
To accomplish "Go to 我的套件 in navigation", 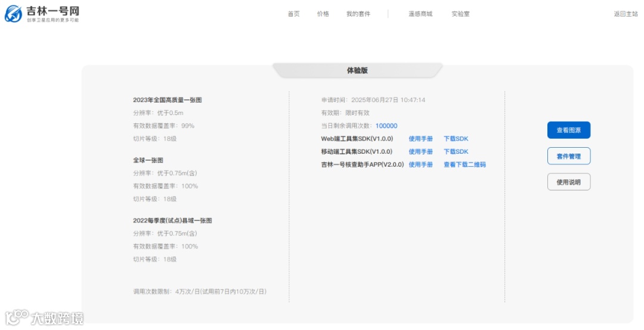I will click(x=358, y=14).
